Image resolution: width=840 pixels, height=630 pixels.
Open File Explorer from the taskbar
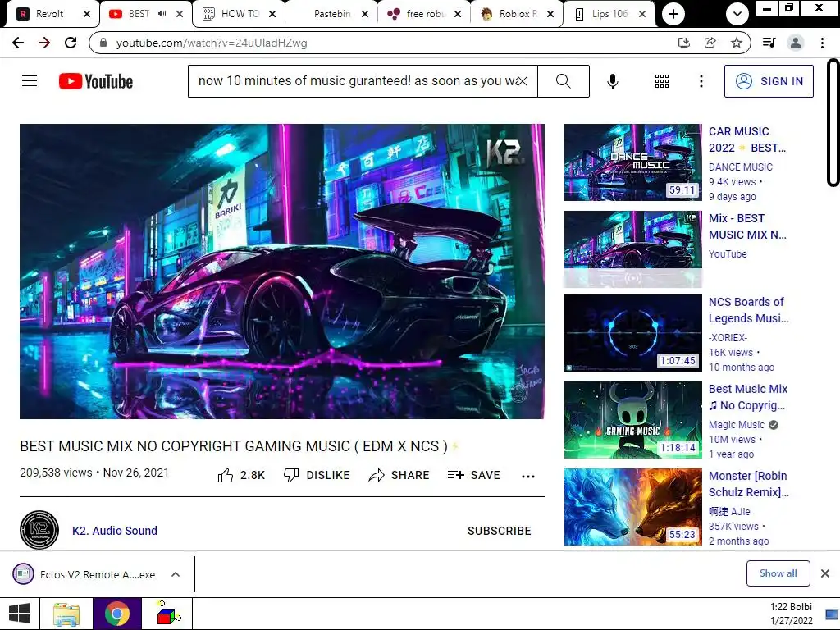(x=66, y=614)
